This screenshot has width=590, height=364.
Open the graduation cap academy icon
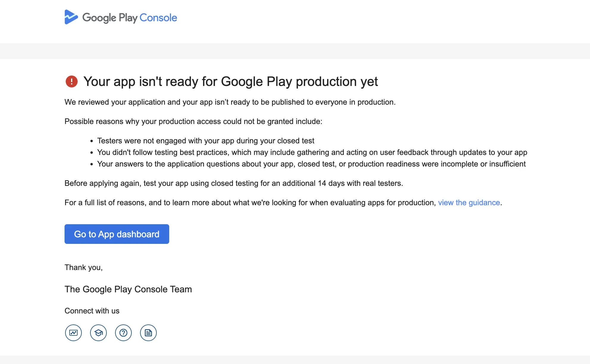coord(98,333)
